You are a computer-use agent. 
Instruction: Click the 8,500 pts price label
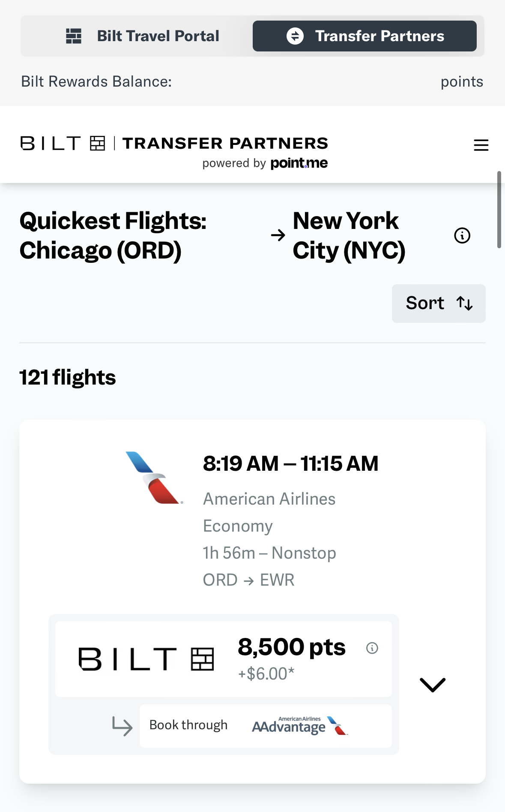pyautogui.click(x=292, y=647)
